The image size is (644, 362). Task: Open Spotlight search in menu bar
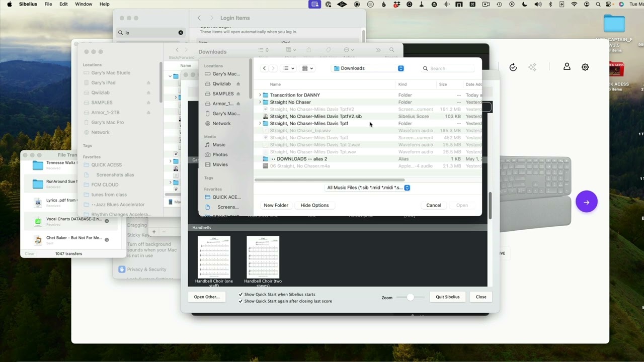[x=598, y=4]
